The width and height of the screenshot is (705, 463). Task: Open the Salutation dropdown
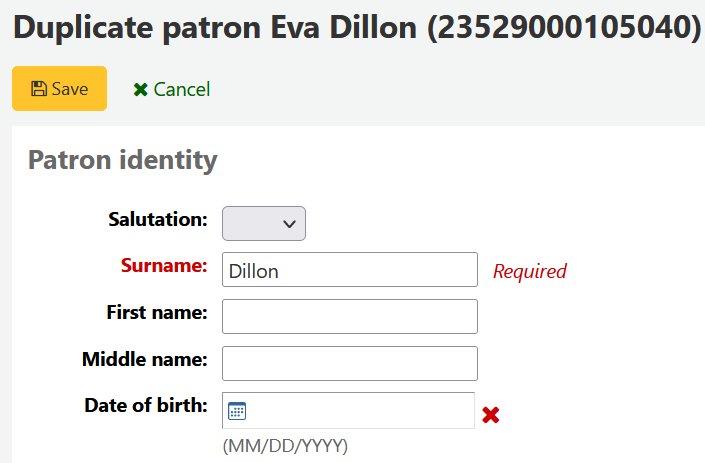263,224
